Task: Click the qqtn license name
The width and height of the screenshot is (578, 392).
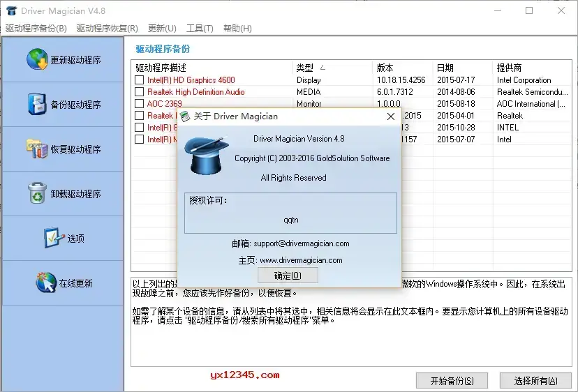Action: [x=291, y=220]
